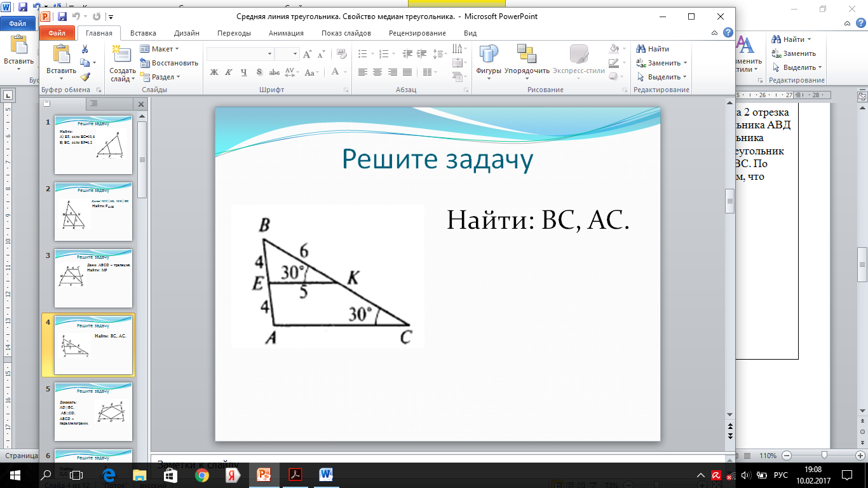The width and height of the screenshot is (868, 488).
Task: Open the Character Spacing AV dropdown
Action: click(291, 72)
